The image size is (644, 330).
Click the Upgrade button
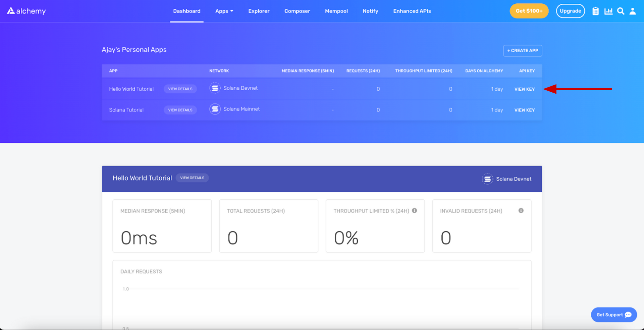570,11
